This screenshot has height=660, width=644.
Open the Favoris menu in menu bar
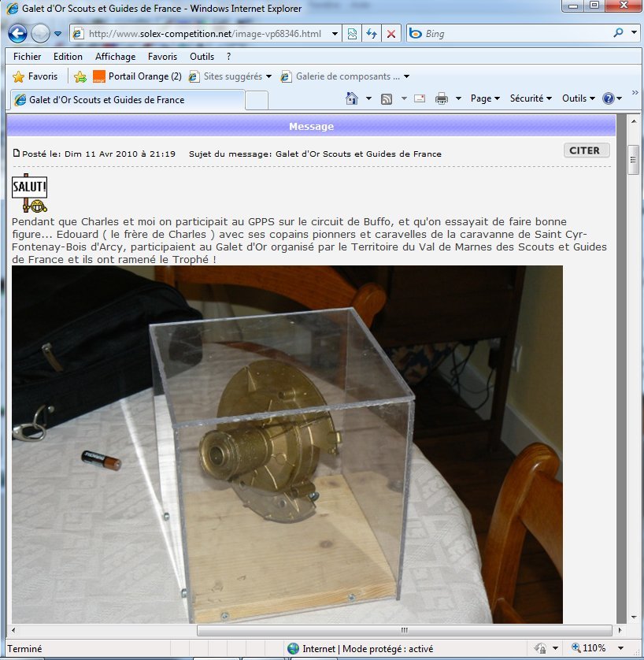[x=162, y=57]
